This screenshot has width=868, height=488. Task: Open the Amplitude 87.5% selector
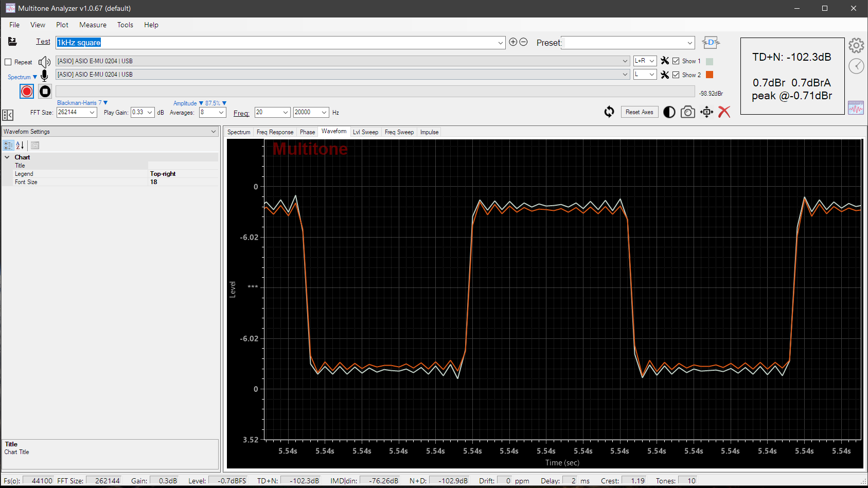tap(200, 103)
